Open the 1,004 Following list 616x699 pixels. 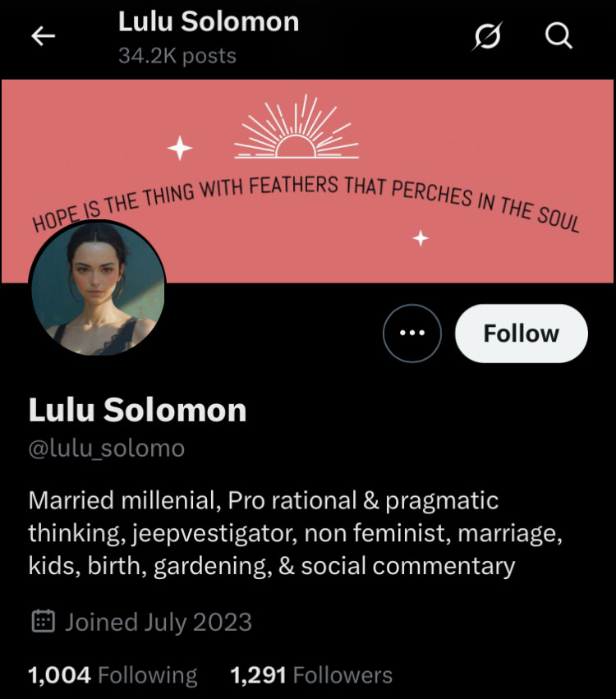coord(113,674)
